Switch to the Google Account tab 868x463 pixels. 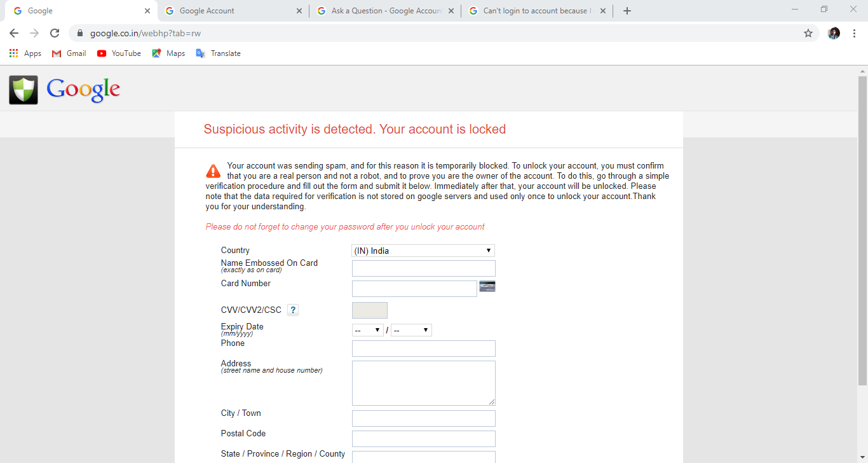click(233, 11)
